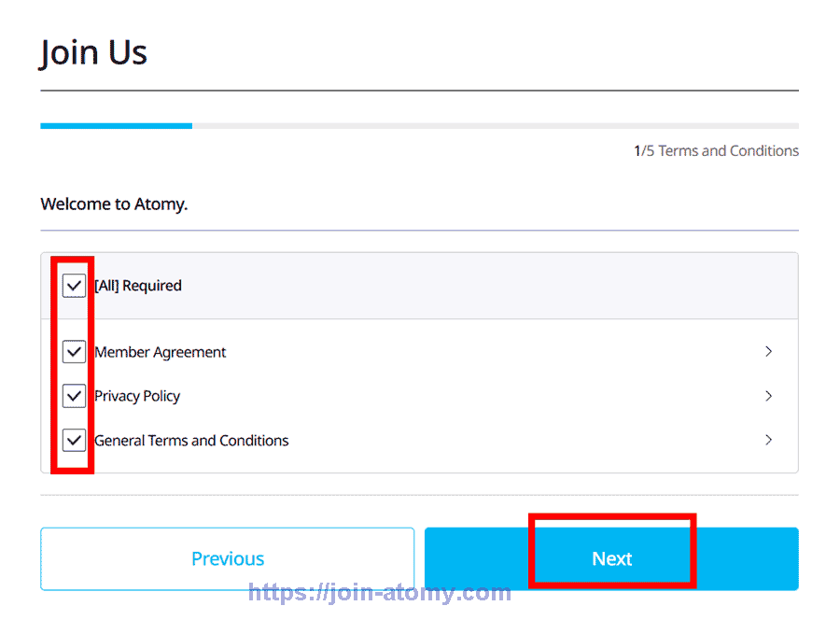Open the Privacy Policy details via its chevron
840x620 pixels.
768,396
